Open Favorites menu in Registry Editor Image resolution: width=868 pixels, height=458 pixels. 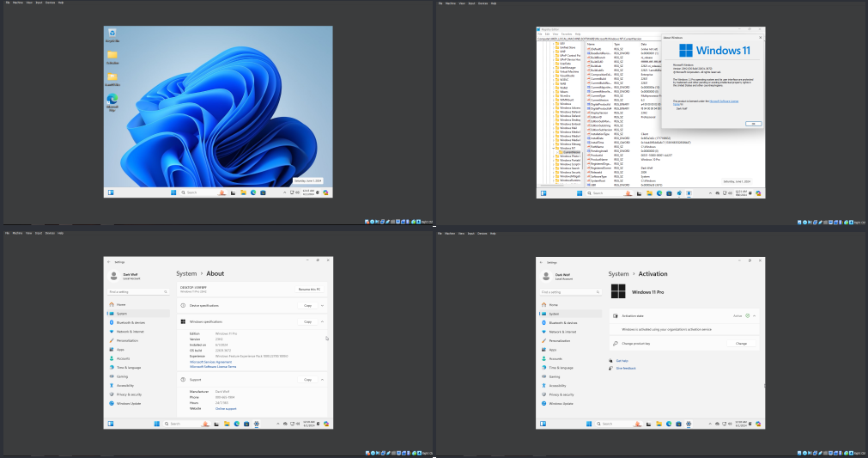click(x=567, y=34)
